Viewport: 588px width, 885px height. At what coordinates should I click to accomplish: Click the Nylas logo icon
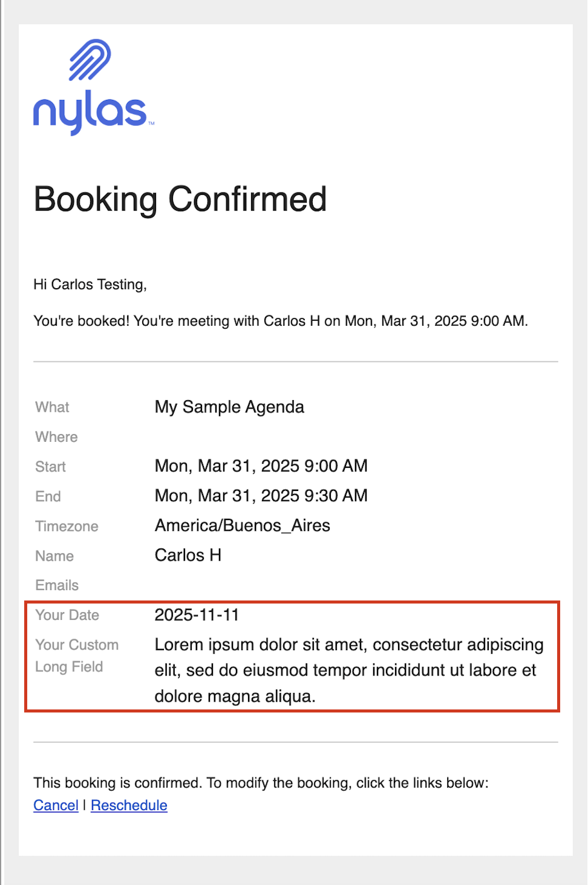click(90, 60)
